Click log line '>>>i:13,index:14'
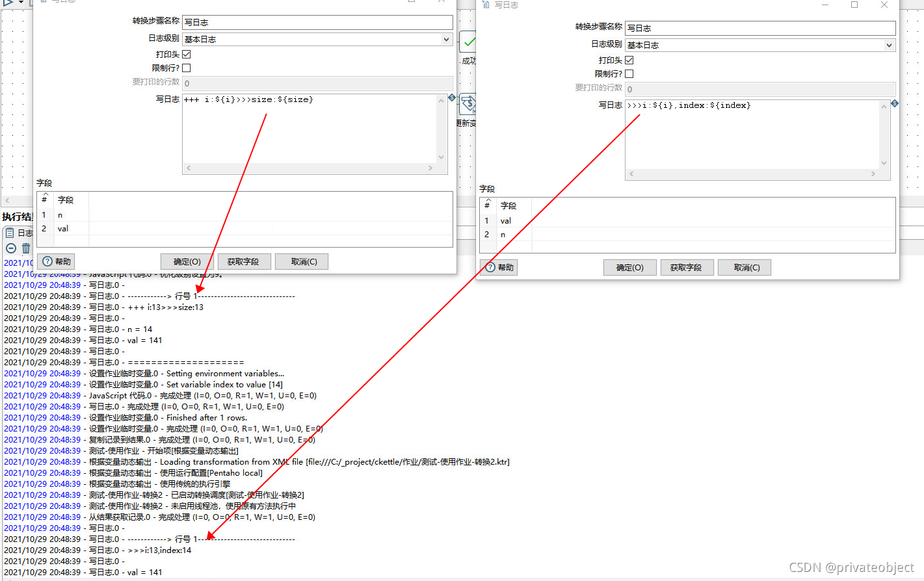924x581 pixels. tap(159, 550)
